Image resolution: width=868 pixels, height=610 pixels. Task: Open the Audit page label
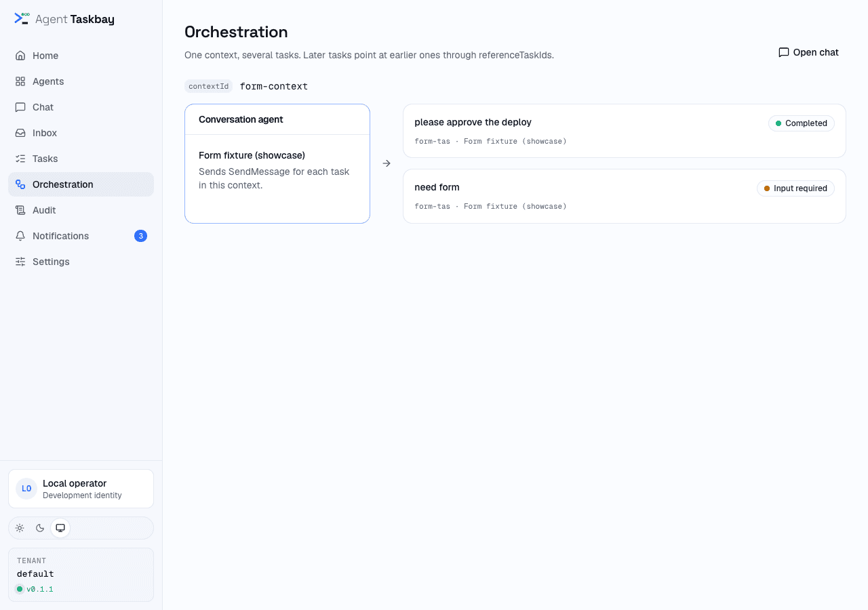(44, 210)
